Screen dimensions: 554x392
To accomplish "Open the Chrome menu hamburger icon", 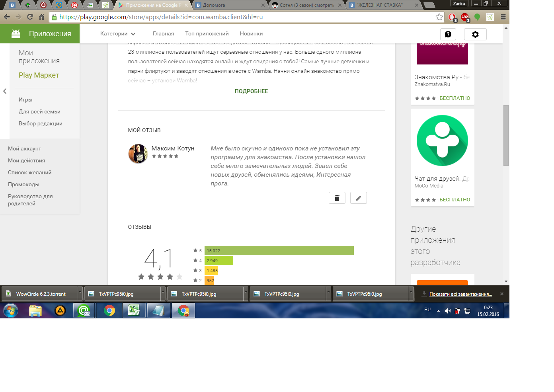I will (x=503, y=17).
